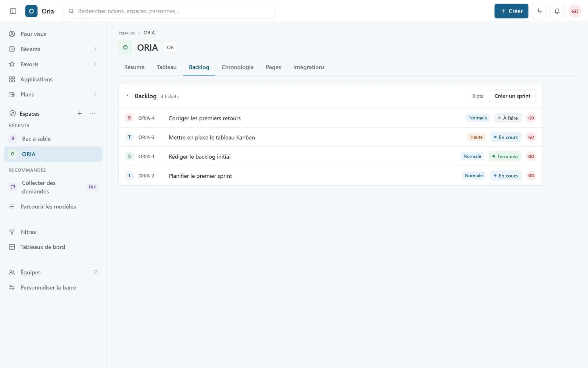
Task: Click the Oria logo in the header
Action: 31,11
